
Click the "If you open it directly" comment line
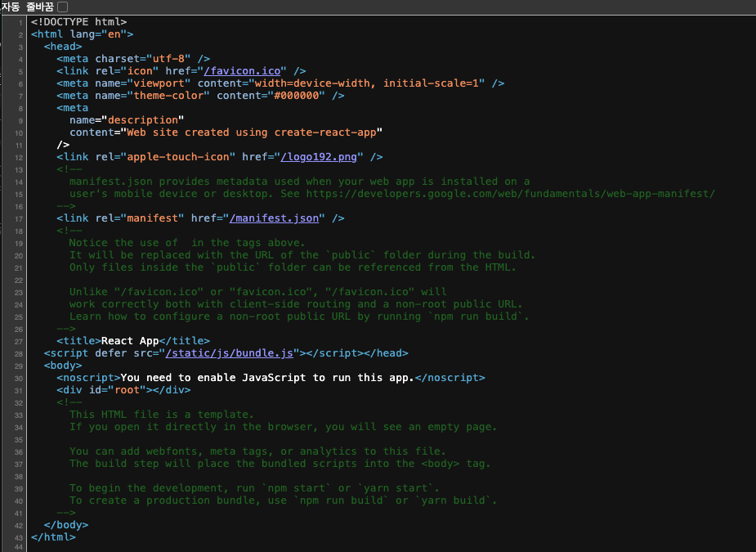283,427
